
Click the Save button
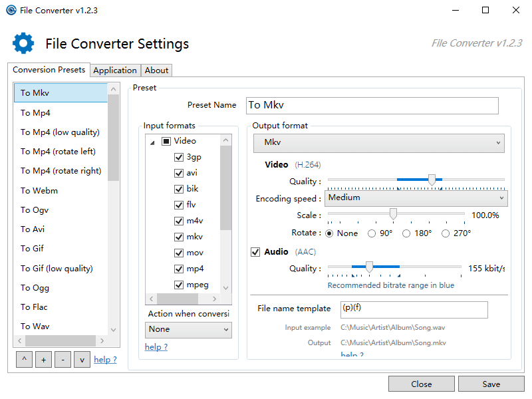[x=491, y=384]
